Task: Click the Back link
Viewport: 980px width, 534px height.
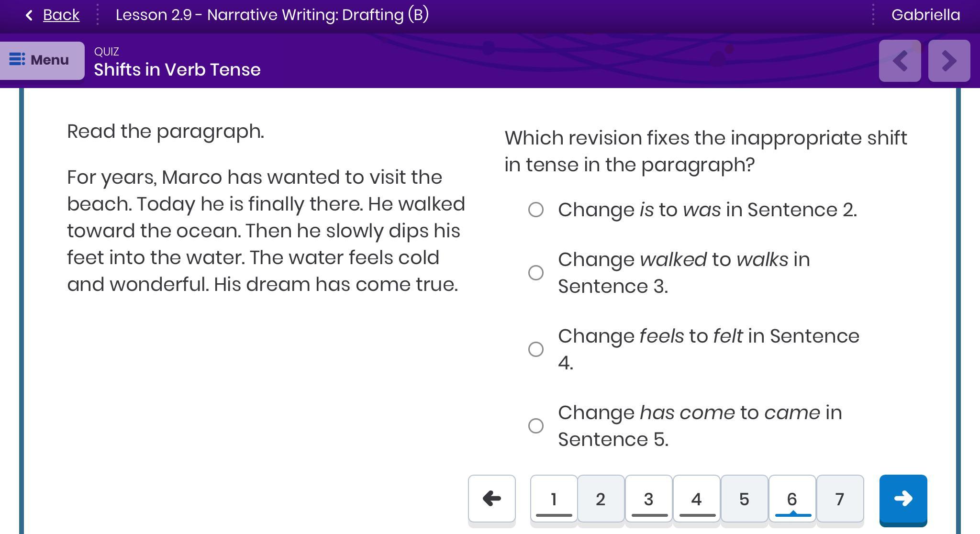Action: (61, 15)
